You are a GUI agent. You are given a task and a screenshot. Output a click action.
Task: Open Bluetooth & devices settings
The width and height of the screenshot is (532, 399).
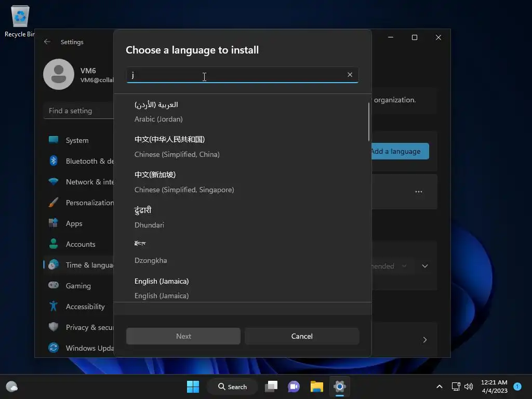coord(79,161)
